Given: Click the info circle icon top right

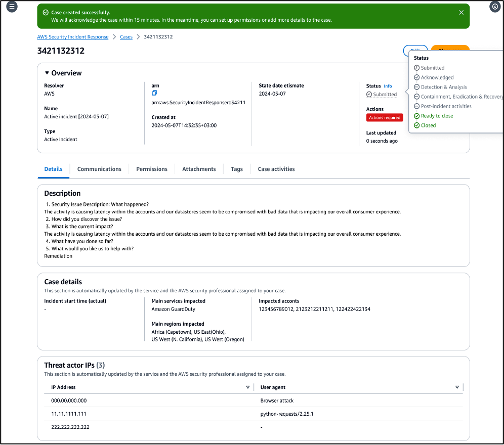Looking at the screenshot, I should [x=495, y=7].
